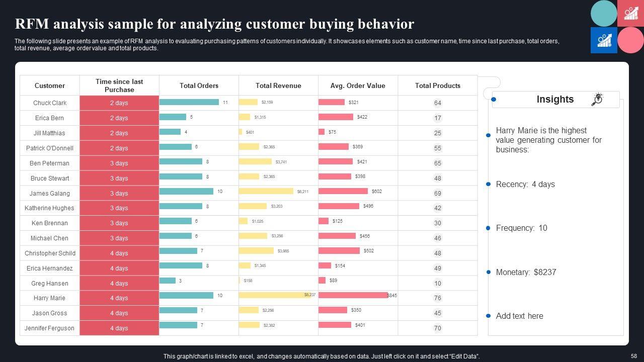Click the blue bullet beside Recency: 4 days
Screen dimensions: 644x362
pos(488,185)
